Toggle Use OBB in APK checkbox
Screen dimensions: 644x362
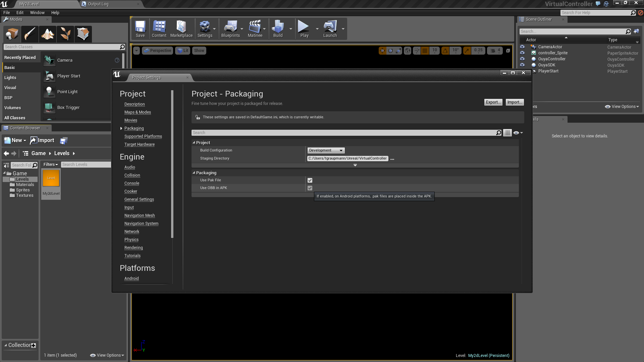pyautogui.click(x=310, y=188)
